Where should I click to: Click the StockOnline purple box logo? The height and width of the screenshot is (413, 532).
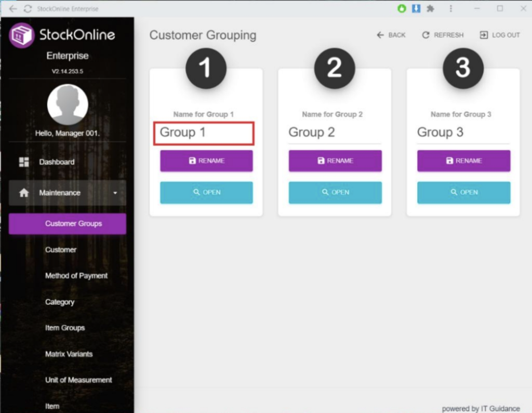(22, 36)
